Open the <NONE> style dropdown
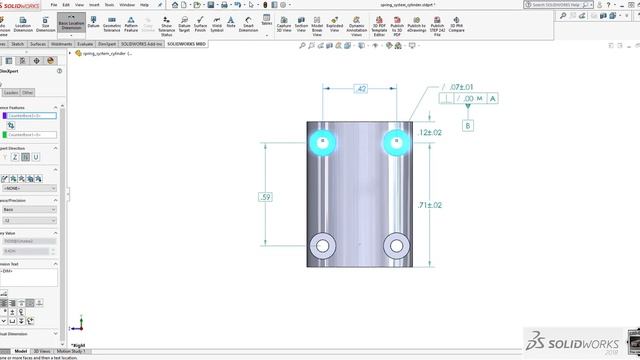Screen dimensions: 640x360 pos(29,189)
